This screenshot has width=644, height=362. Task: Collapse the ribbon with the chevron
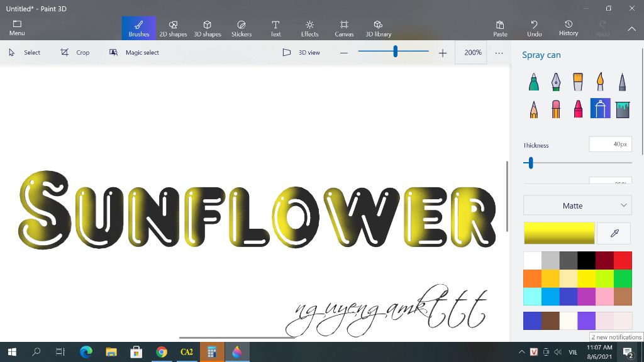[x=631, y=29]
